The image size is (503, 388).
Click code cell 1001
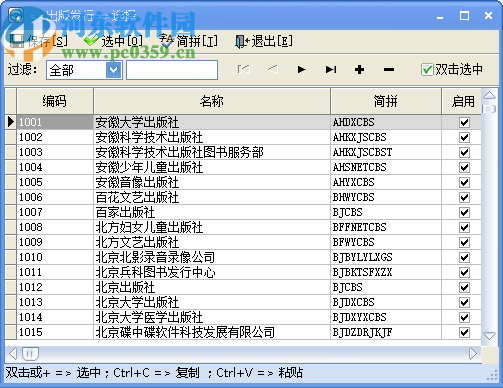55,122
